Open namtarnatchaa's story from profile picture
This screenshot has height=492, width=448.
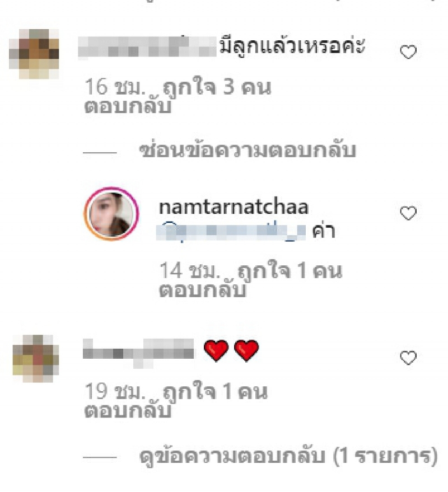point(111,214)
